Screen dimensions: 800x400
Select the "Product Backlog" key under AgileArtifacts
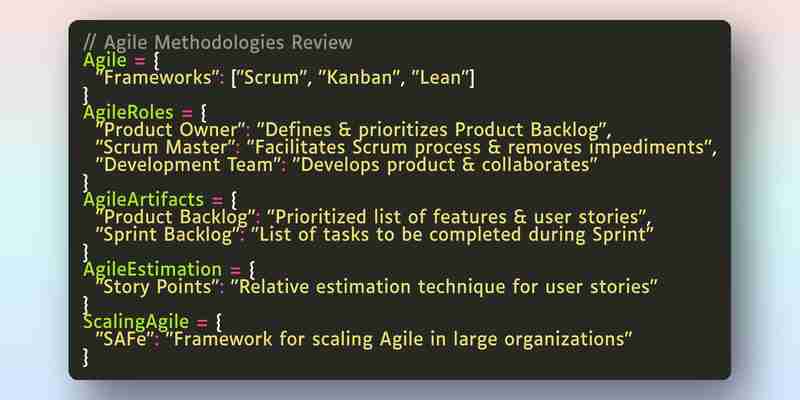coord(174,217)
